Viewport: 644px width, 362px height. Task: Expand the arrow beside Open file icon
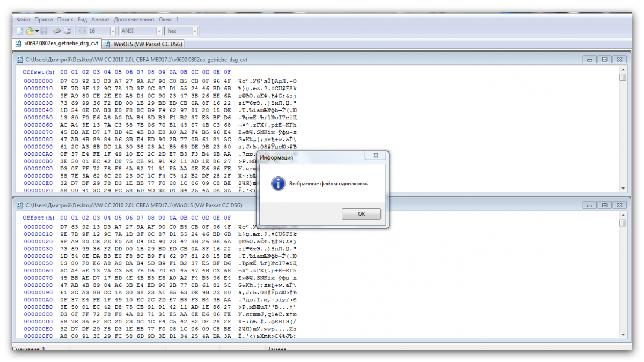37,31
